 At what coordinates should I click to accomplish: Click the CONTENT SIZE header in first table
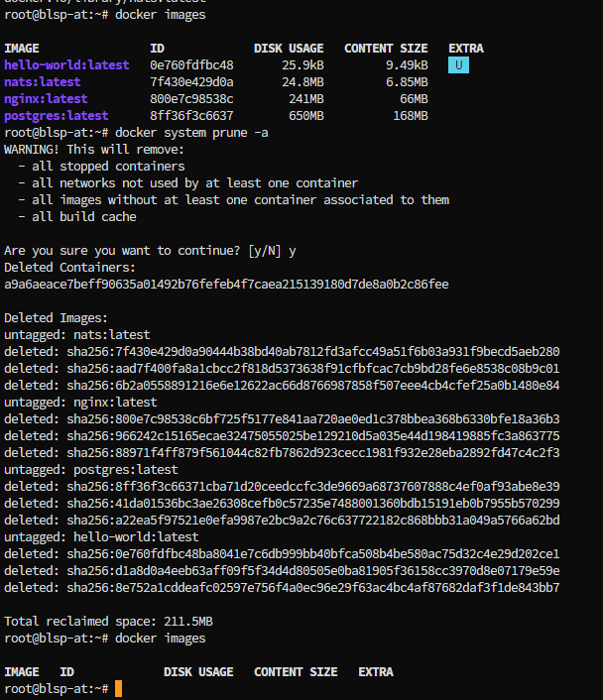pos(386,49)
